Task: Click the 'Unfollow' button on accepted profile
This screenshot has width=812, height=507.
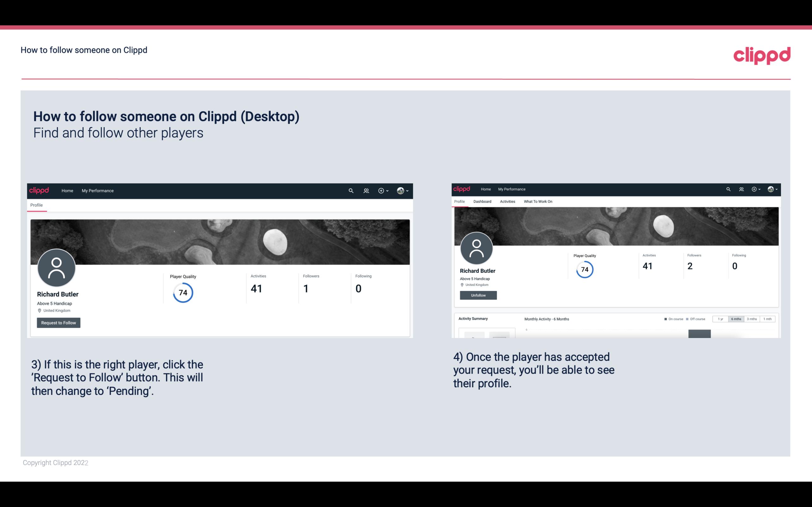Action: [x=477, y=295]
